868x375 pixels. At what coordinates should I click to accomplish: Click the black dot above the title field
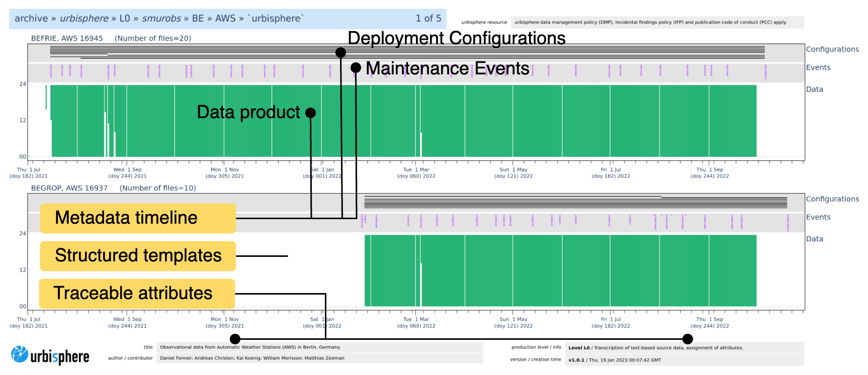point(235,339)
